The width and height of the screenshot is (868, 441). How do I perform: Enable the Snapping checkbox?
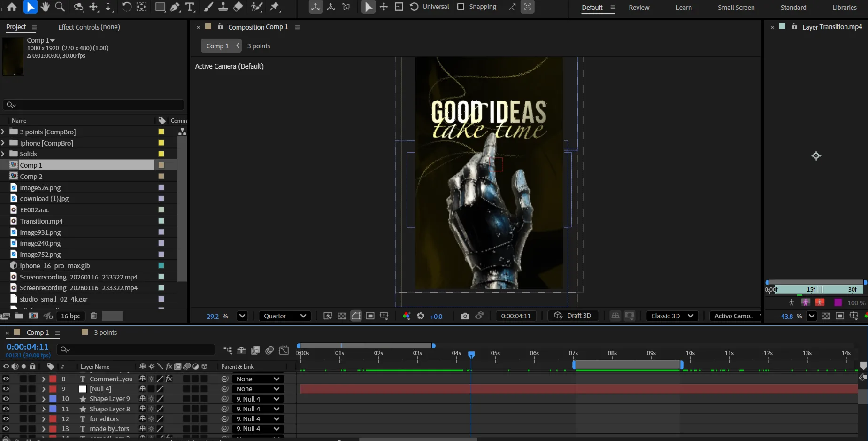point(461,7)
